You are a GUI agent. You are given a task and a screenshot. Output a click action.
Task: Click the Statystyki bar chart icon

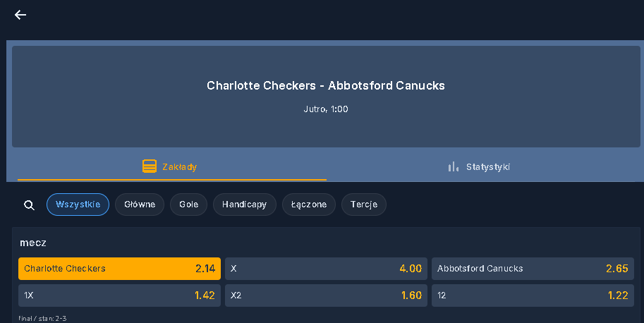pyautogui.click(x=453, y=166)
